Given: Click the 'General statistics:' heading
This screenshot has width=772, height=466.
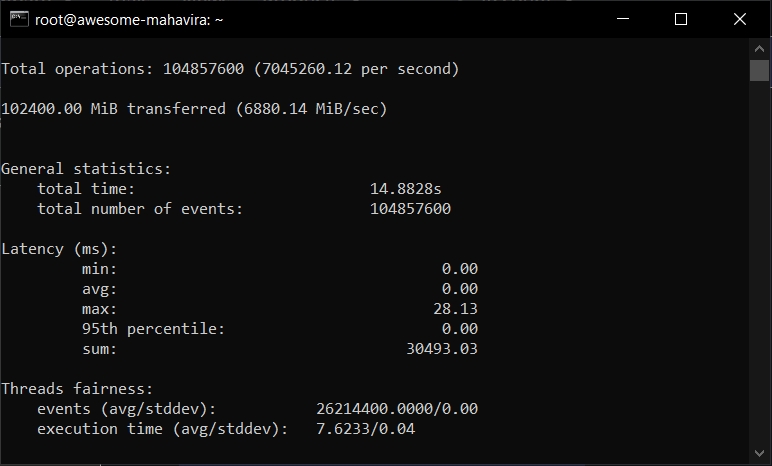Looking at the screenshot, I should (86, 168).
